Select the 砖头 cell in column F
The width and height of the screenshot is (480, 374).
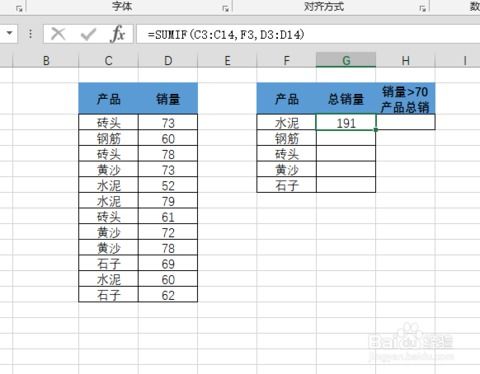pos(286,153)
